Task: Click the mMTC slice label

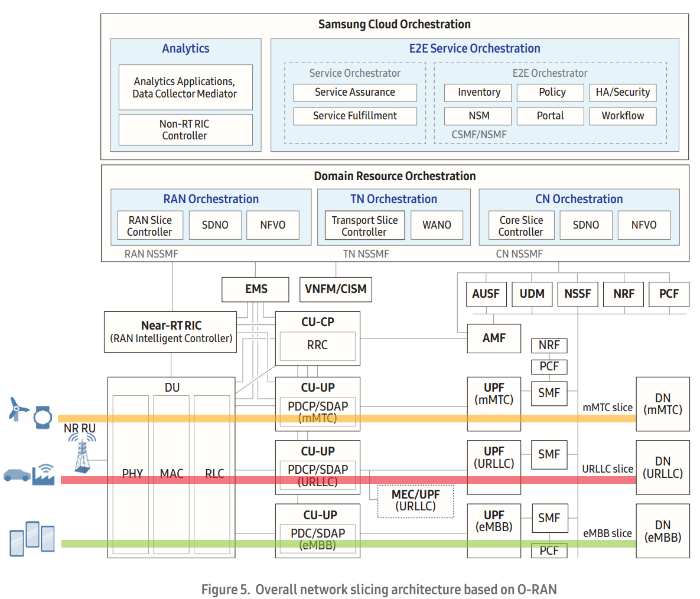Action: click(608, 408)
